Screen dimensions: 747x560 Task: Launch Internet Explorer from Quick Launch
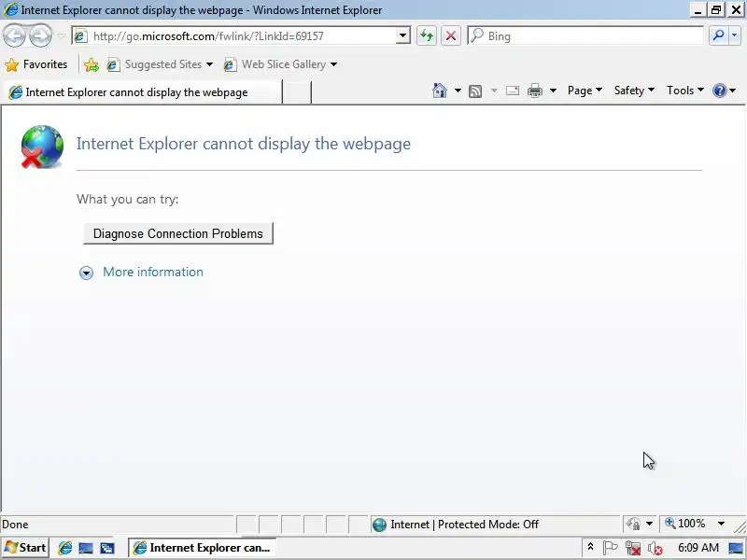click(x=64, y=548)
